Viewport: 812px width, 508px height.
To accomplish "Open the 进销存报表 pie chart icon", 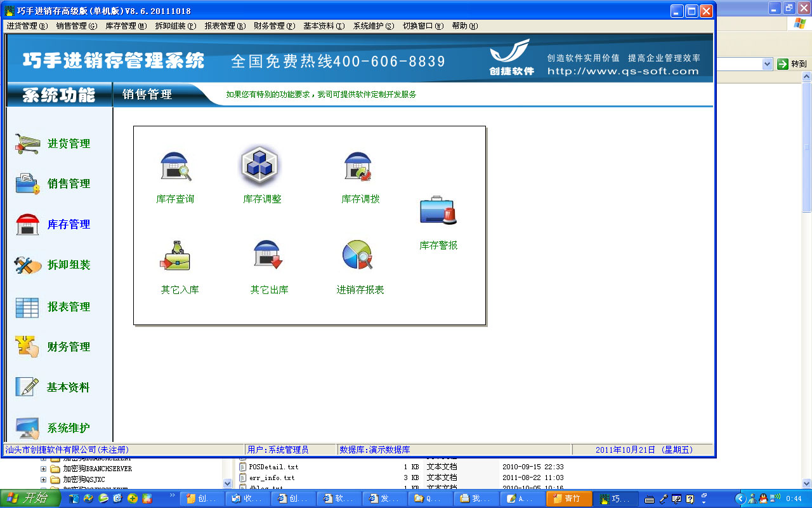I will tap(358, 256).
